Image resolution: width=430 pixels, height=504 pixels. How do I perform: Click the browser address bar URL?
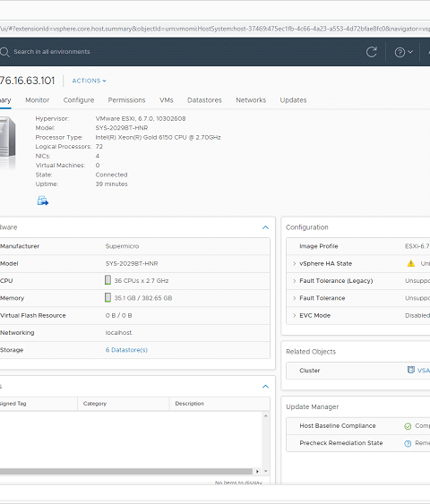(x=215, y=29)
